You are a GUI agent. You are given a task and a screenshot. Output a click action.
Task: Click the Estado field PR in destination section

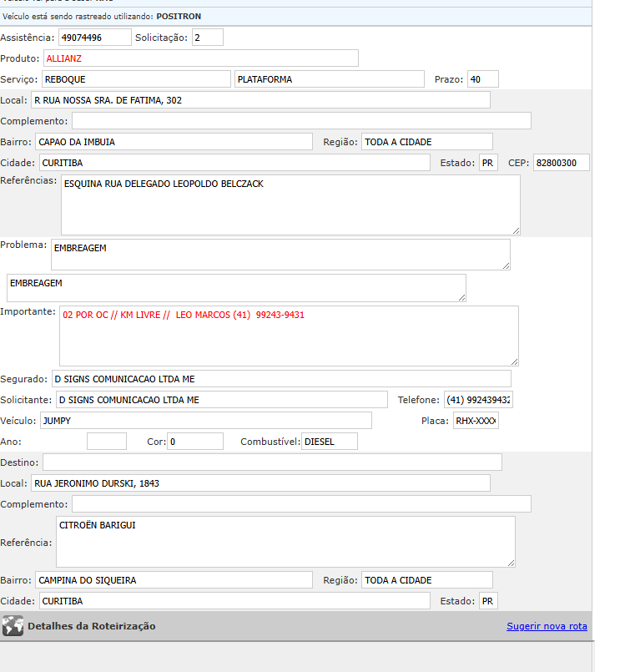click(488, 601)
